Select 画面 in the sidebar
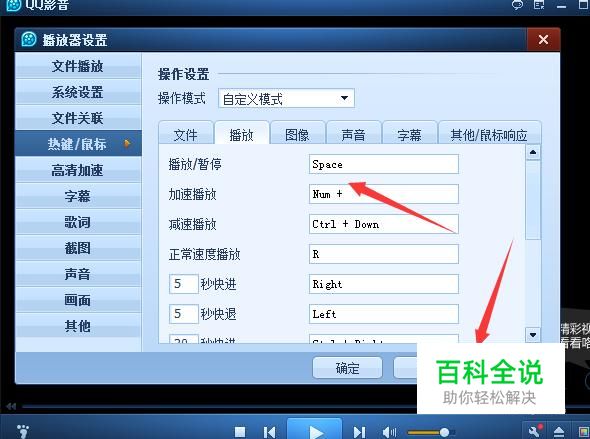The width and height of the screenshot is (590, 439). (x=78, y=299)
